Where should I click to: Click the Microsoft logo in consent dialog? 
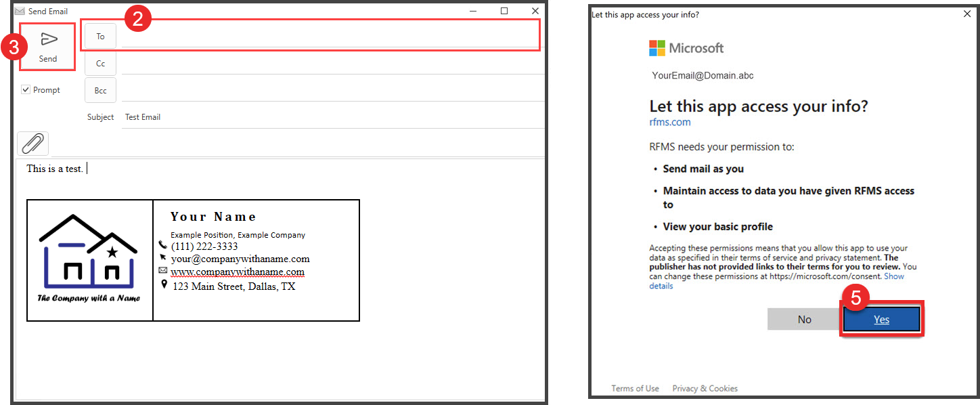pyautogui.click(x=657, y=48)
